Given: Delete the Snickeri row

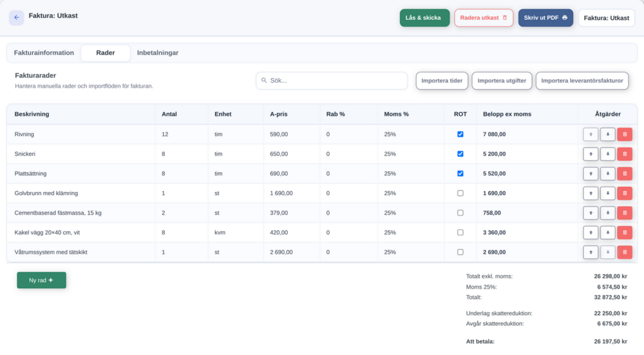Looking at the screenshot, I should coord(625,154).
